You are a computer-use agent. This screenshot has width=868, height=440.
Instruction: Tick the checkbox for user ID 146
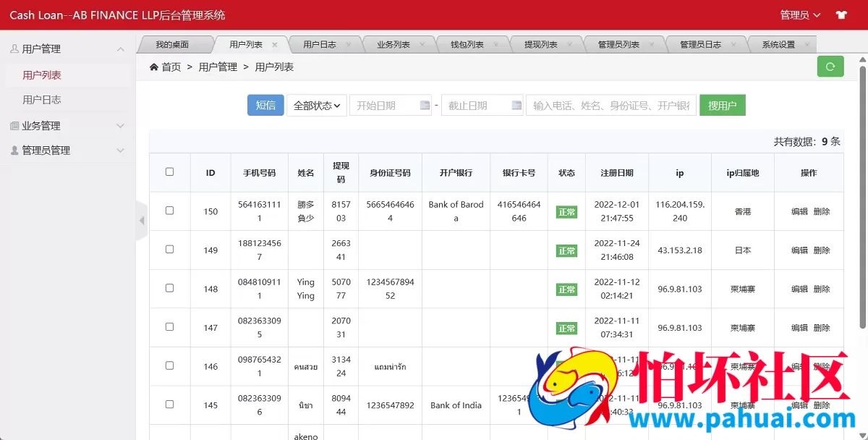[x=170, y=365]
